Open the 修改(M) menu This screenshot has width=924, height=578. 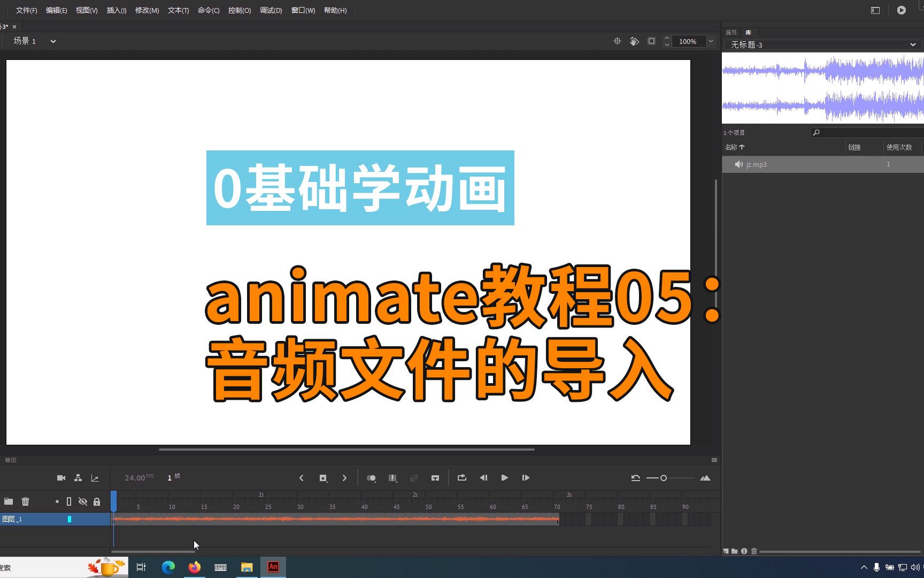tap(147, 10)
